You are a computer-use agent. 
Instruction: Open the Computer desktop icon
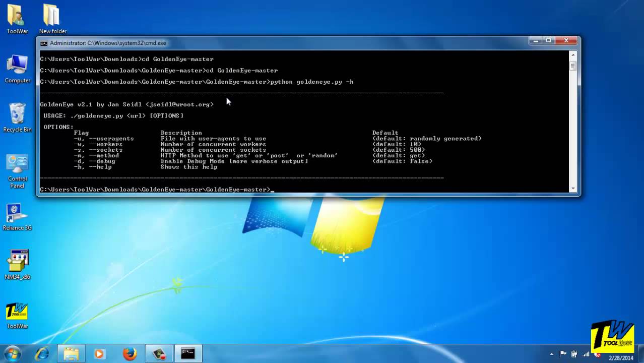click(x=17, y=69)
